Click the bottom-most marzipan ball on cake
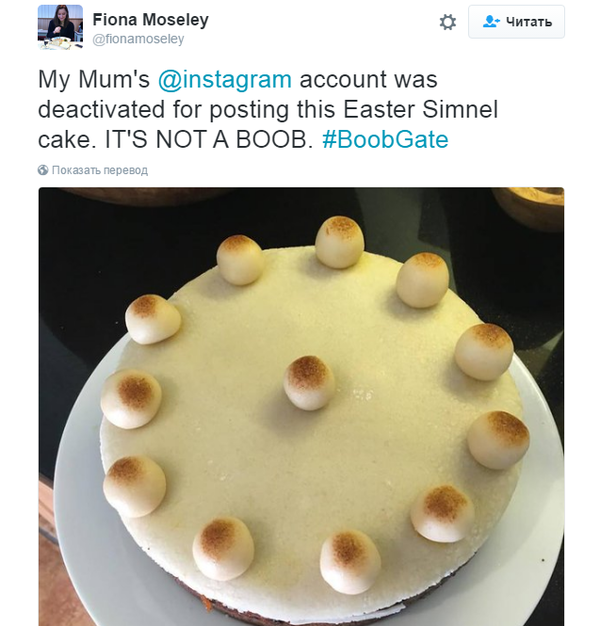 pos(350,560)
